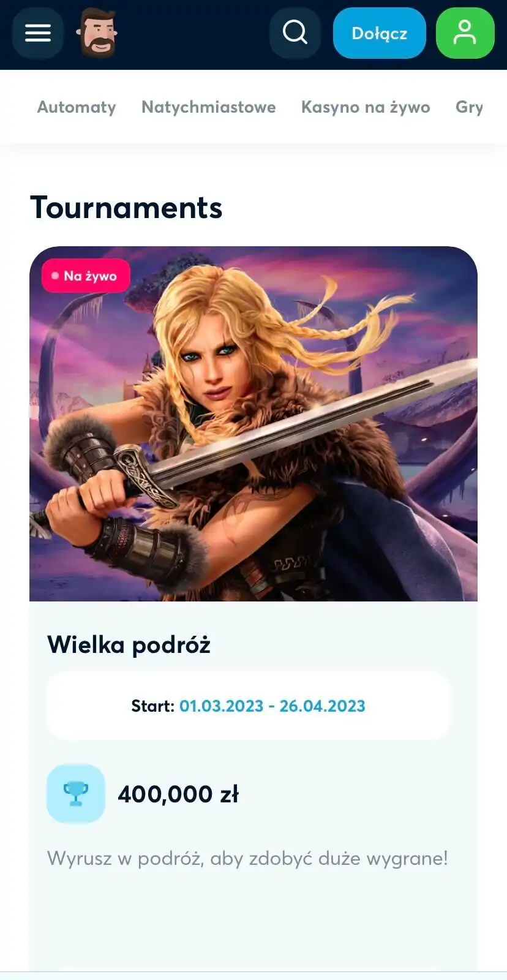Open the Wielka podróż tournament title
This screenshot has width=507, height=980.
coord(129,645)
